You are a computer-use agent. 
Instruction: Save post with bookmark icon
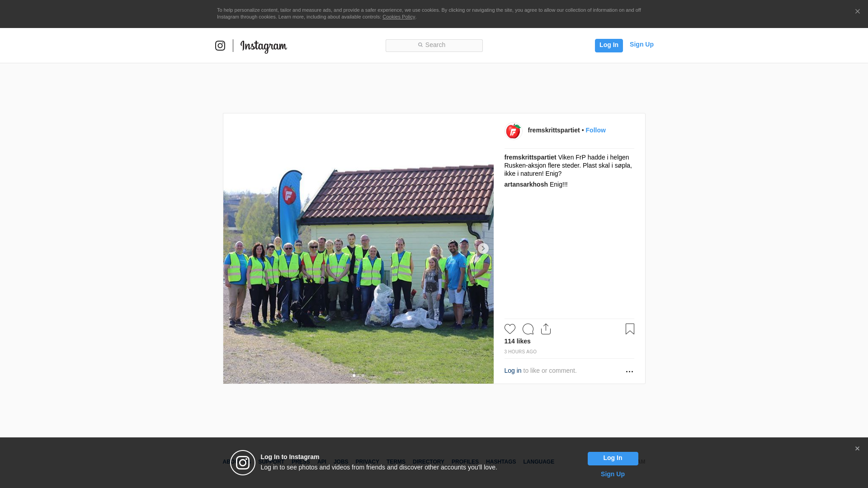tap(630, 329)
